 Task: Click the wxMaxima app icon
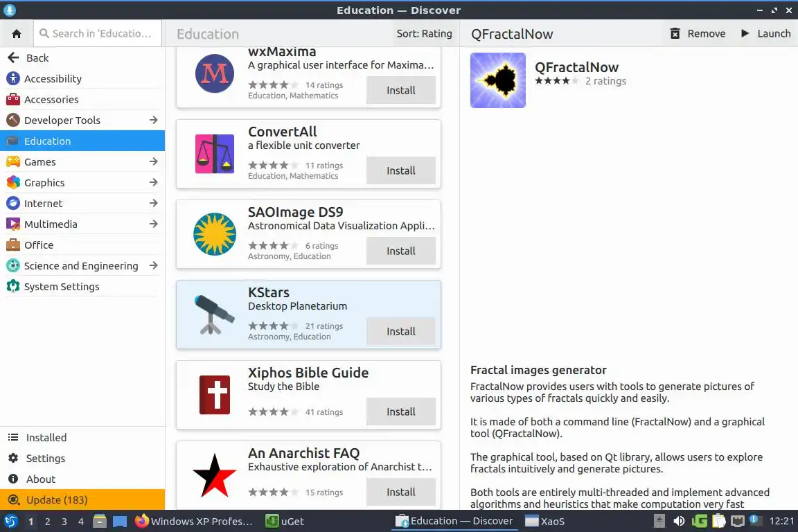pyautogui.click(x=215, y=73)
